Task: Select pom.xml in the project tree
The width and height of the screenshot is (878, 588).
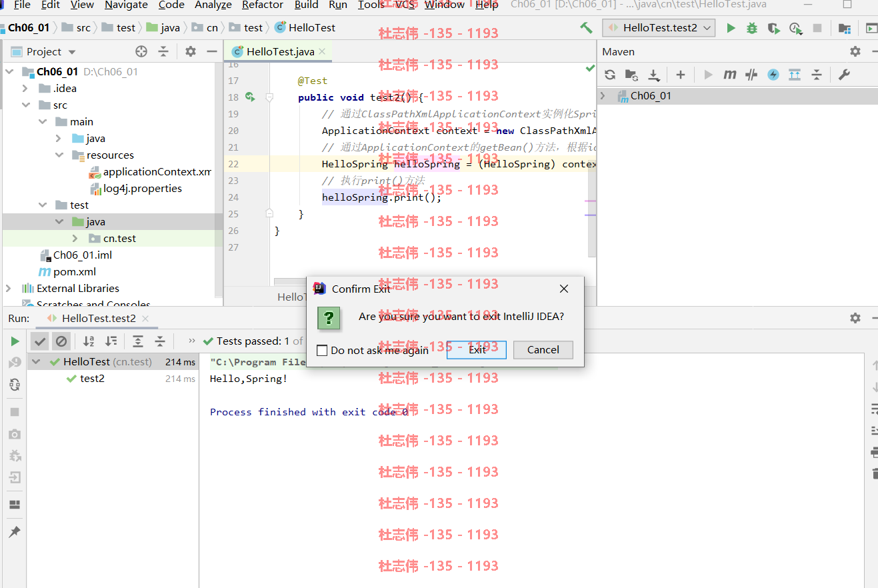Action: point(68,272)
